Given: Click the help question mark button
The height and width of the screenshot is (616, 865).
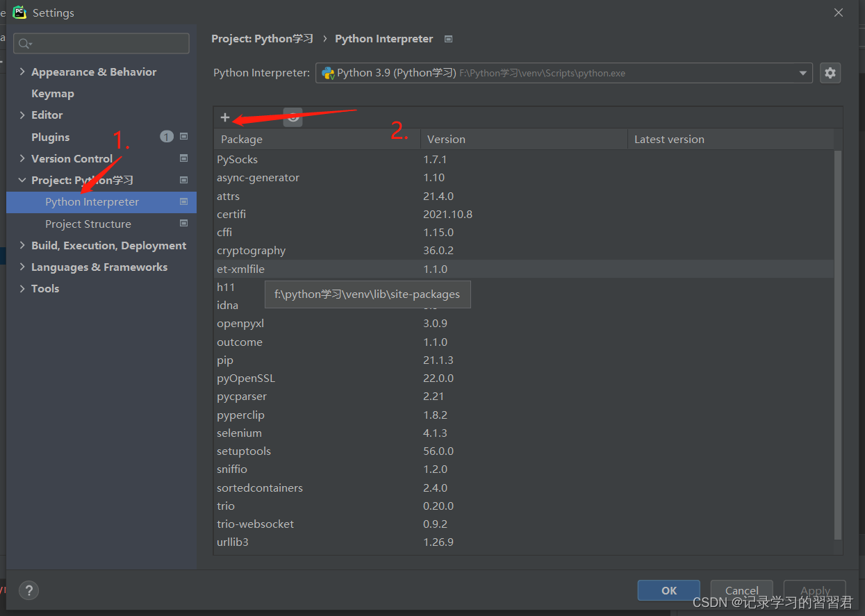Looking at the screenshot, I should coord(28,590).
